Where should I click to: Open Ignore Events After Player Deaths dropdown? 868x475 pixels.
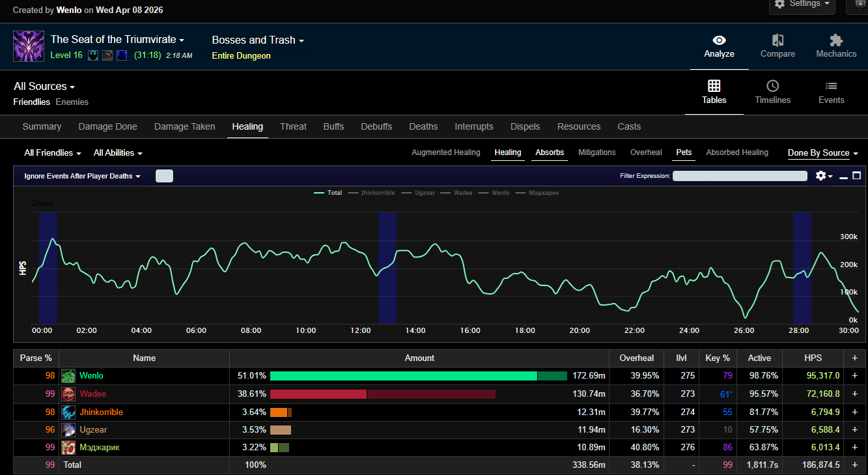(82, 176)
